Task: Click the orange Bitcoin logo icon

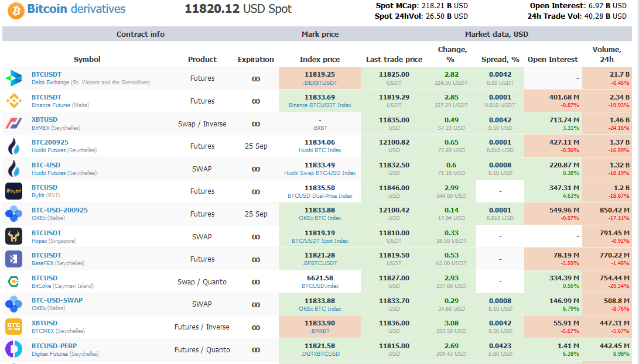Action: tap(16, 11)
